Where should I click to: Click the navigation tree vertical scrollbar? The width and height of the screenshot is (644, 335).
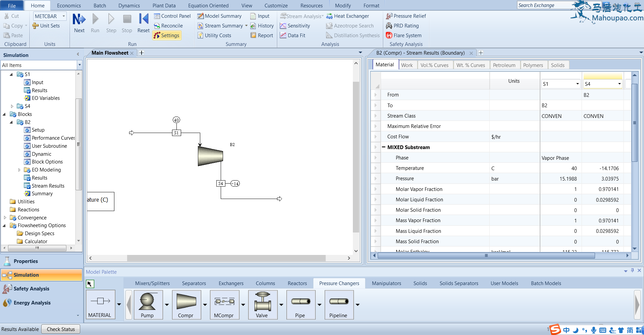tap(78, 144)
